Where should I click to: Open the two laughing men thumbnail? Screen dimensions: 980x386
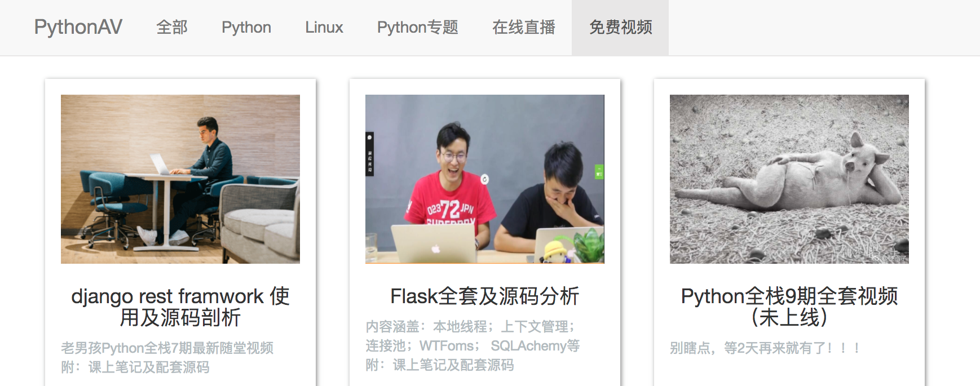pyautogui.click(x=485, y=179)
